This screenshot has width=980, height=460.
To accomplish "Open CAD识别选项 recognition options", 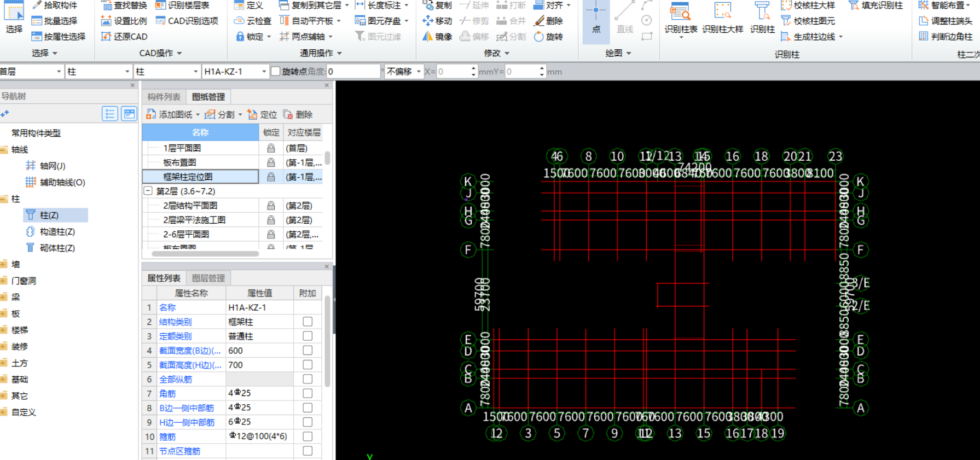I will pyautogui.click(x=187, y=21).
